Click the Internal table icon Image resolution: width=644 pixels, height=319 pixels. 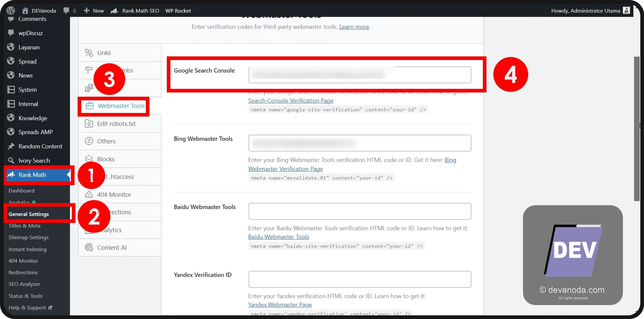pyautogui.click(x=11, y=104)
